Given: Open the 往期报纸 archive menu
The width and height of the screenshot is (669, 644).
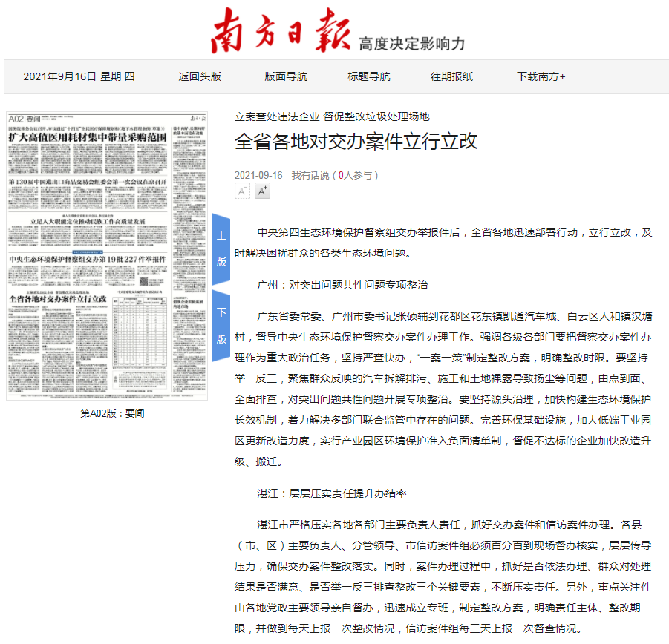Looking at the screenshot, I should [x=451, y=76].
